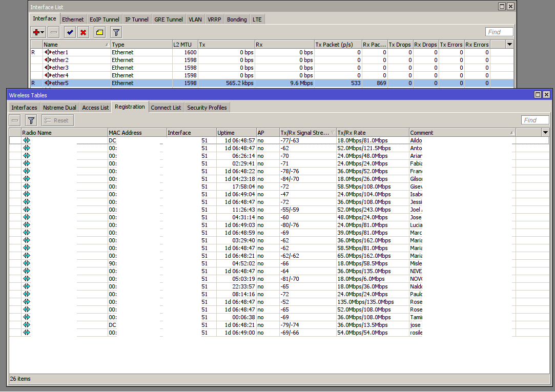Screen dimensions: 555x392
Task: Maximize the Wireless Tables window
Action: [538, 94]
